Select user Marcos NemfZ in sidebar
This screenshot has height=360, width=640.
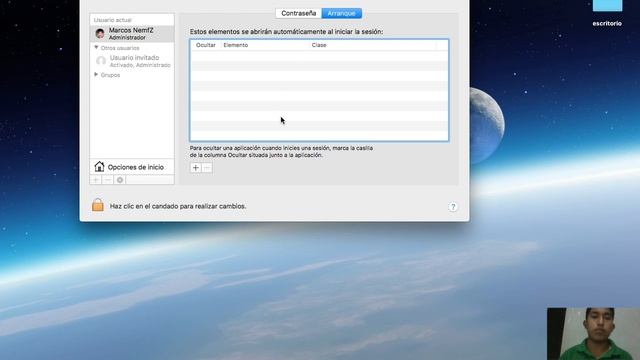[132, 33]
